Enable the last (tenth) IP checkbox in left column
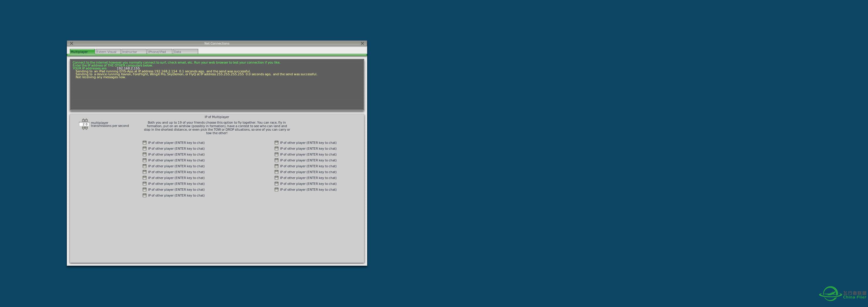 click(x=145, y=196)
